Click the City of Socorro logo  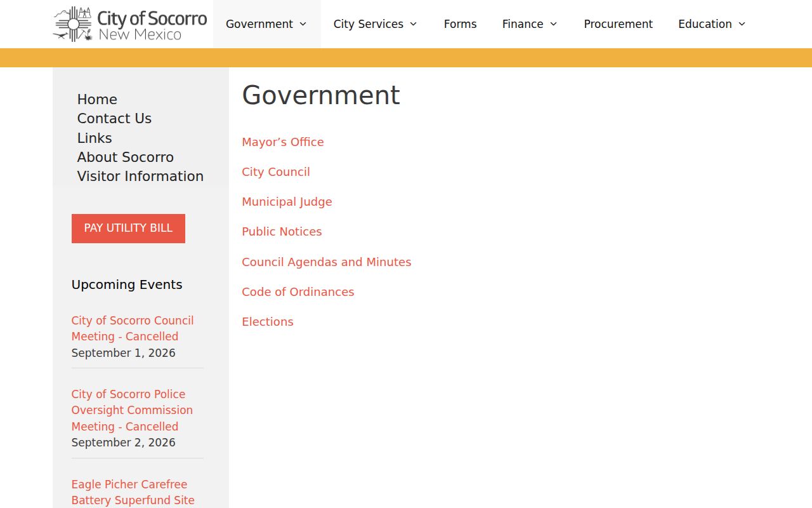(x=130, y=24)
